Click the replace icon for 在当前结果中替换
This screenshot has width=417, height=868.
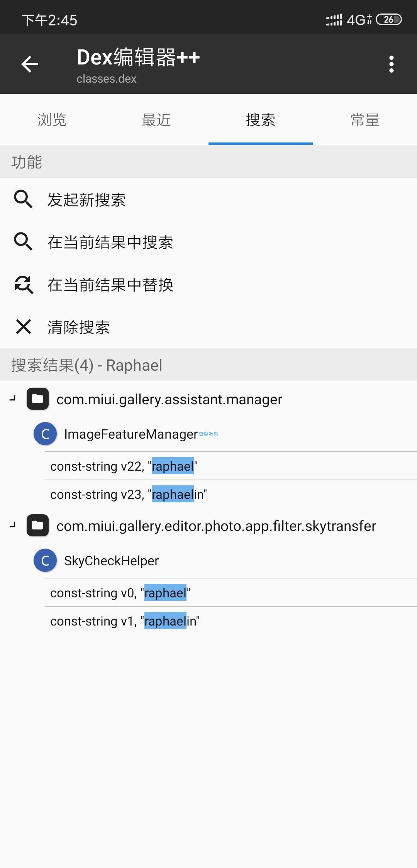[24, 285]
